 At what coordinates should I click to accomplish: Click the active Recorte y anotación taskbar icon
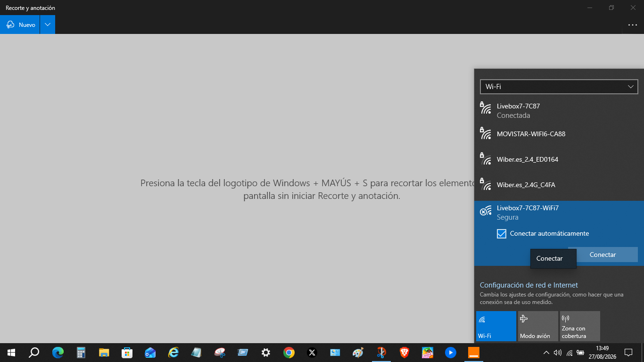coord(381,353)
